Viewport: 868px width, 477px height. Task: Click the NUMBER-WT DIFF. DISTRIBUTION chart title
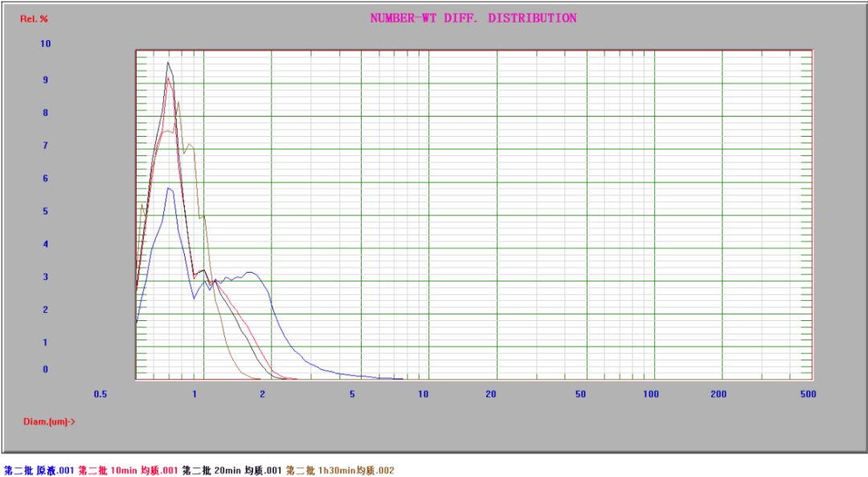pyautogui.click(x=473, y=19)
